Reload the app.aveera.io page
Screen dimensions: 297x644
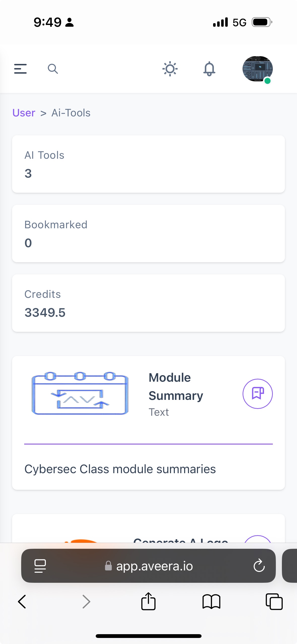[x=259, y=566]
